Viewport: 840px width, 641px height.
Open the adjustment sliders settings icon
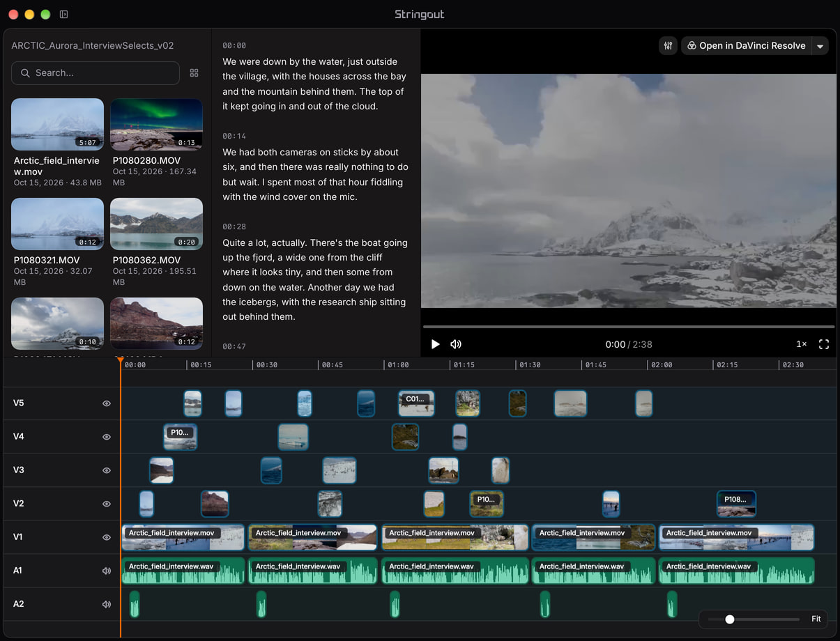coord(668,45)
